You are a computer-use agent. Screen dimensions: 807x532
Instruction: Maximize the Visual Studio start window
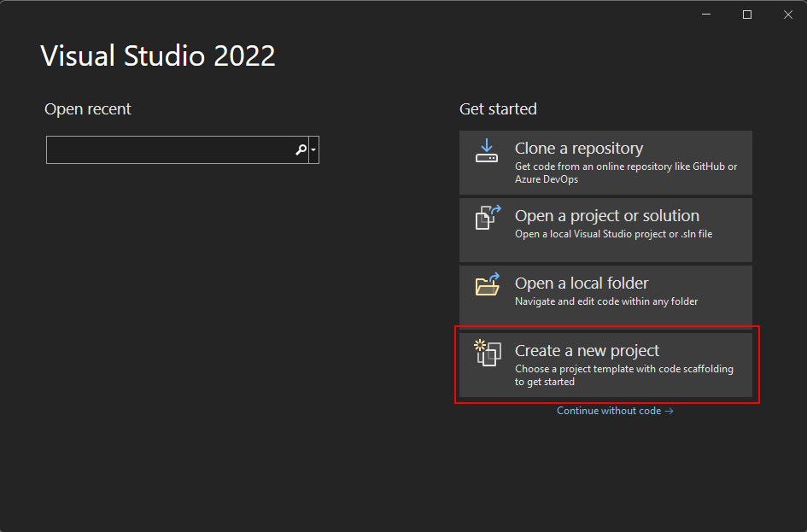click(747, 15)
